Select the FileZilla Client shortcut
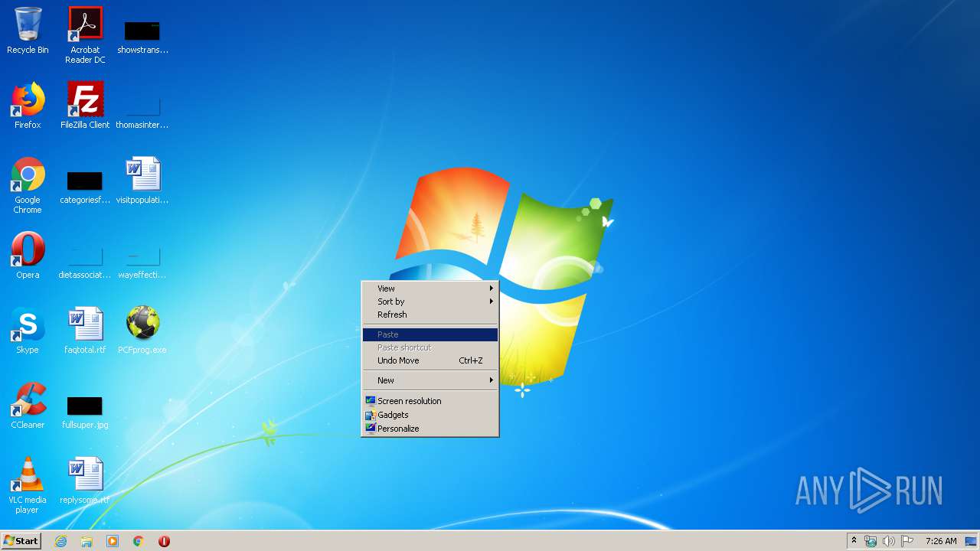The image size is (980, 551). coord(85,106)
